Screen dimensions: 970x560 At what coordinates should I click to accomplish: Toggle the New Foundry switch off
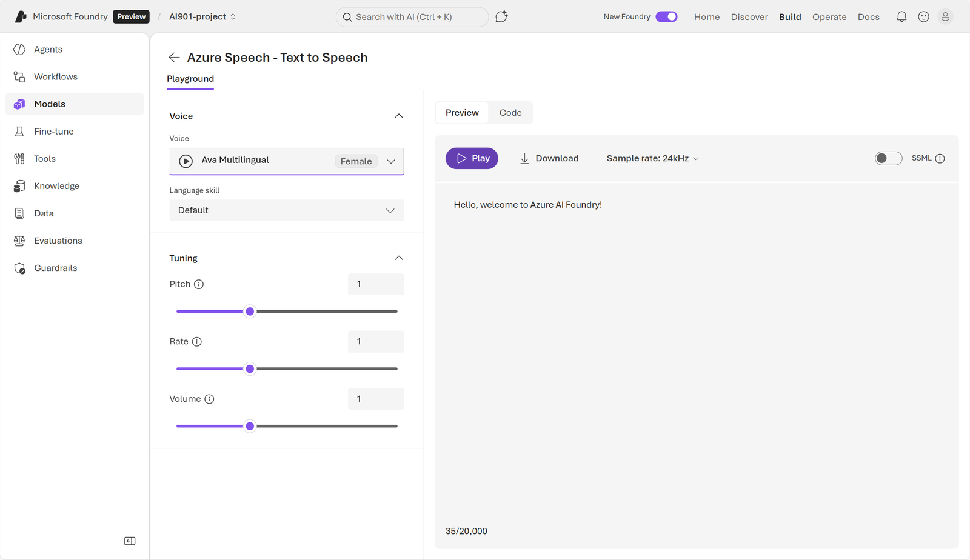pos(666,16)
